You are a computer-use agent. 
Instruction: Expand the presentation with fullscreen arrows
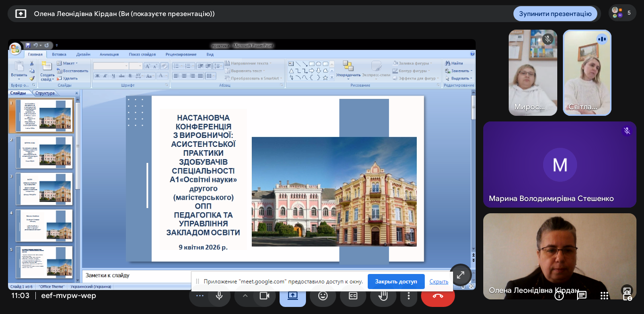click(461, 275)
